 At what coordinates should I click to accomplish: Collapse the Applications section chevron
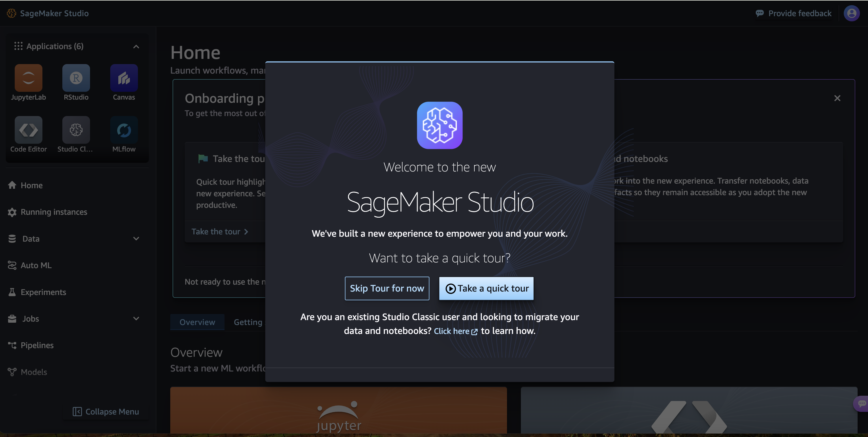coord(136,46)
